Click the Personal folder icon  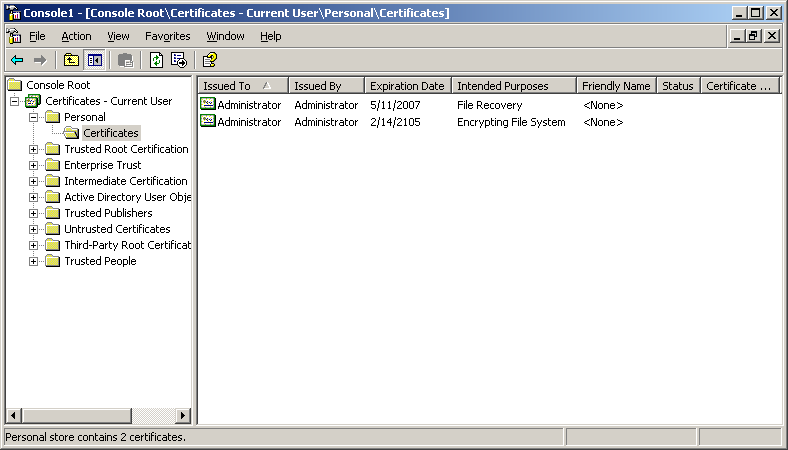point(52,117)
